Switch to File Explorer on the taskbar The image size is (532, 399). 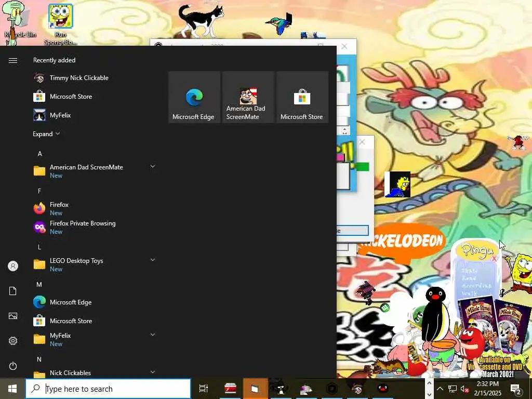click(255, 389)
